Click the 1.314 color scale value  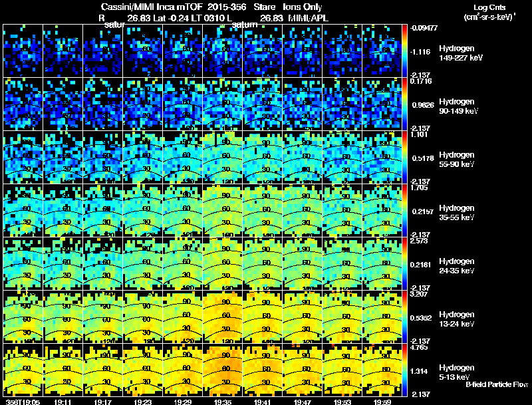pos(419,371)
